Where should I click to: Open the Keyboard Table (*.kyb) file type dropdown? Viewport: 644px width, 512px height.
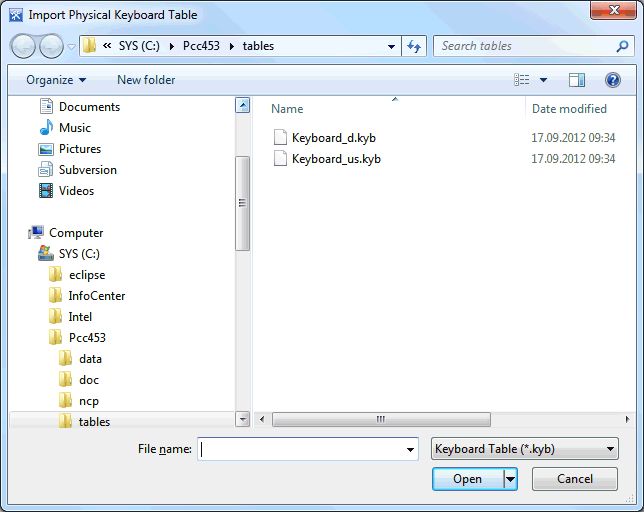[x=524, y=449]
